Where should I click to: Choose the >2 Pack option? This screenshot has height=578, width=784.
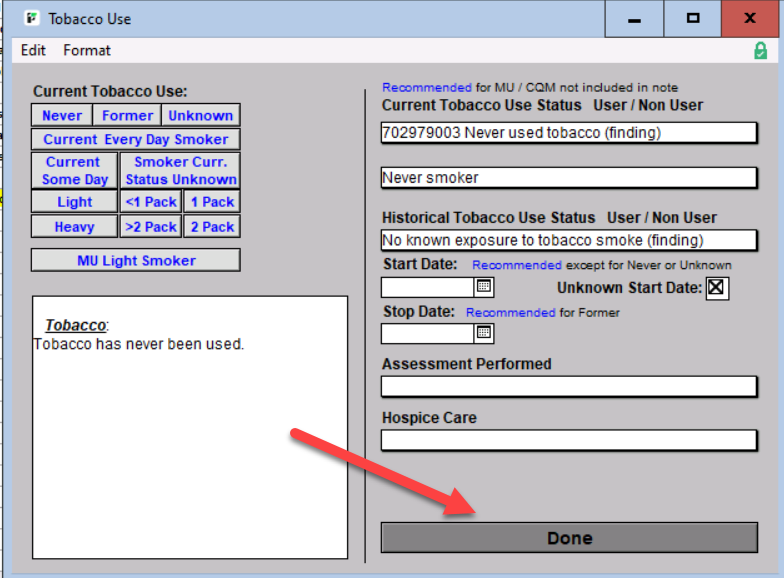click(151, 227)
